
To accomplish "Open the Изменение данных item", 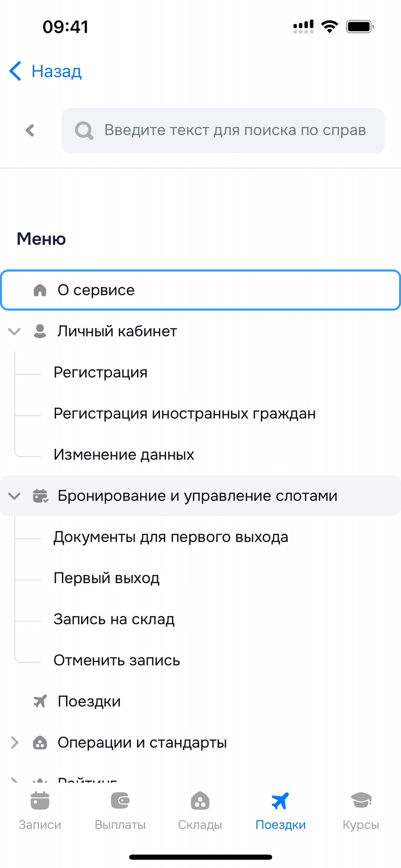I will click(124, 455).
